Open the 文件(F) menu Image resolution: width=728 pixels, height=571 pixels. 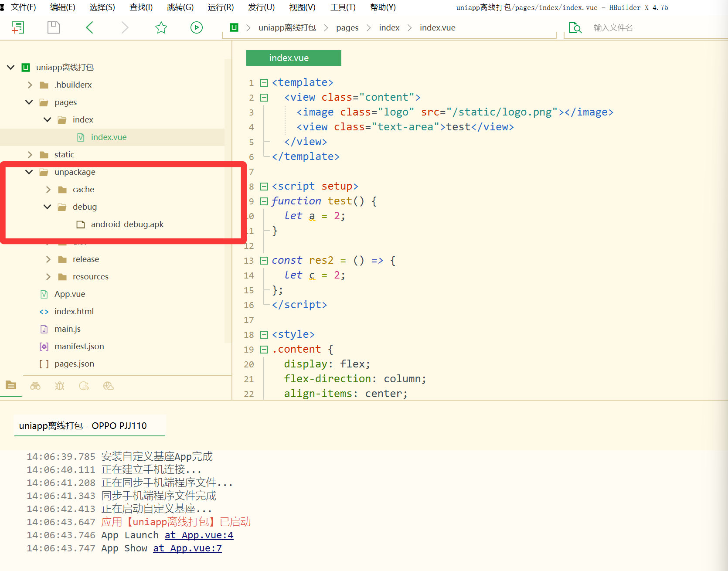click(x=24, y=7)
